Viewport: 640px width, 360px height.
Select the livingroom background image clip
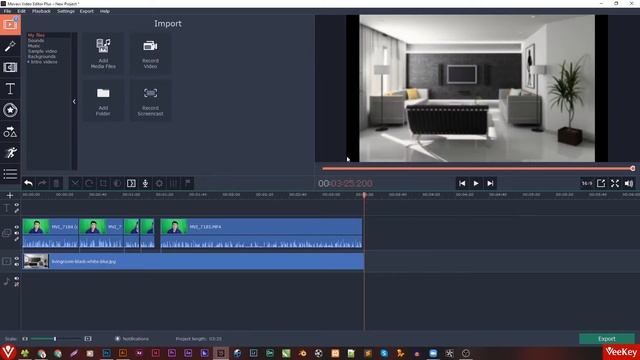pos(193,261)
